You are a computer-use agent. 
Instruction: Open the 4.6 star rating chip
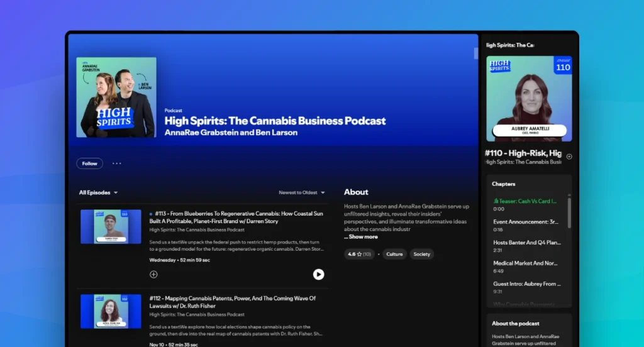tap(359, 254)
